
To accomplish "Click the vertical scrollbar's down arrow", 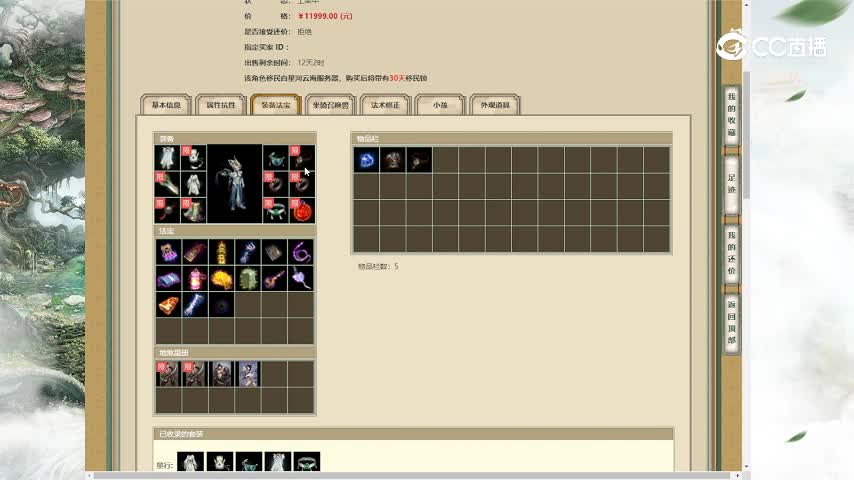I will pyautogui.click(x=747, y=467).
